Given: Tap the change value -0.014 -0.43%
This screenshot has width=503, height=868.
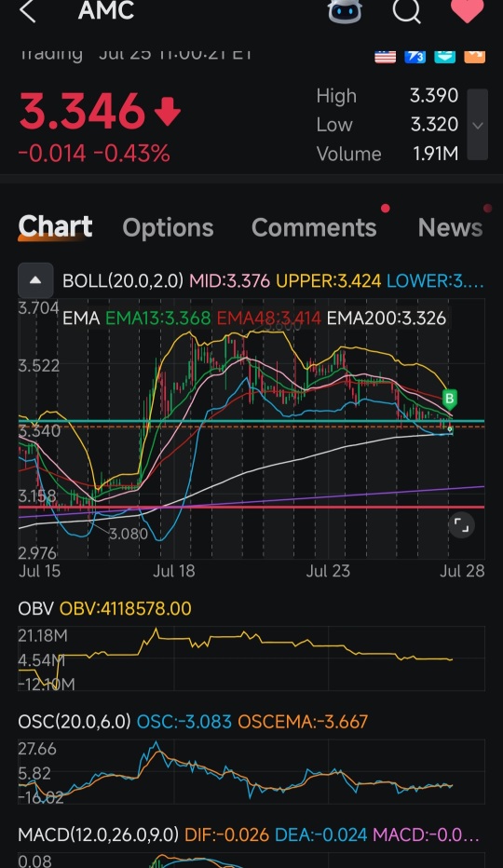Looking at the screenshot, I should (94, 154).
